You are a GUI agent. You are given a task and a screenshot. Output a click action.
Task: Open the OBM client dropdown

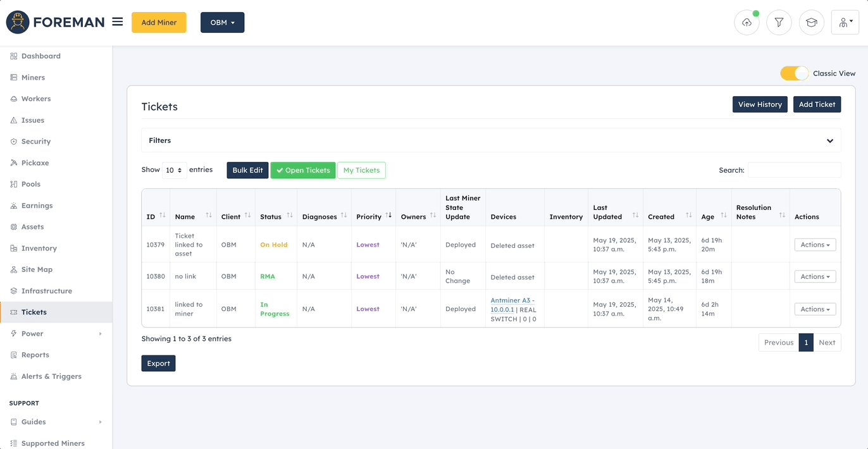tap(222, 23)
